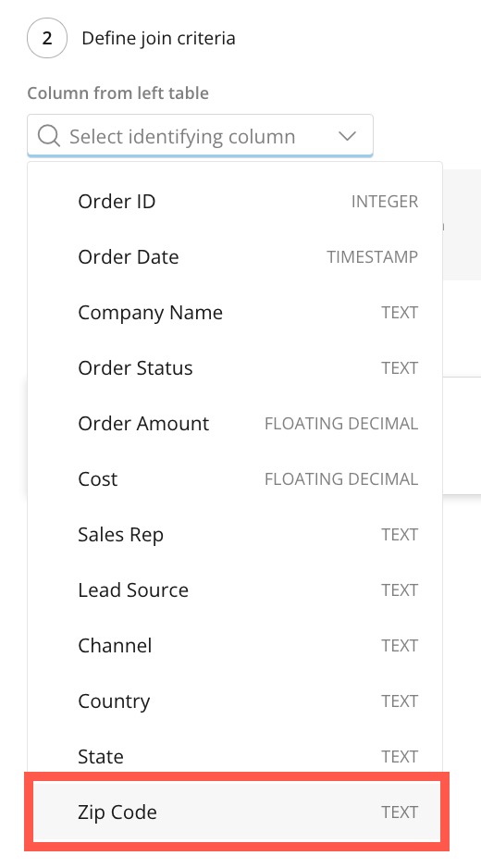Image resolution: width=481 pixels, height=868 pixels.
Task: Select Company Name from dropdown list
Action: [x=235, y=313]
